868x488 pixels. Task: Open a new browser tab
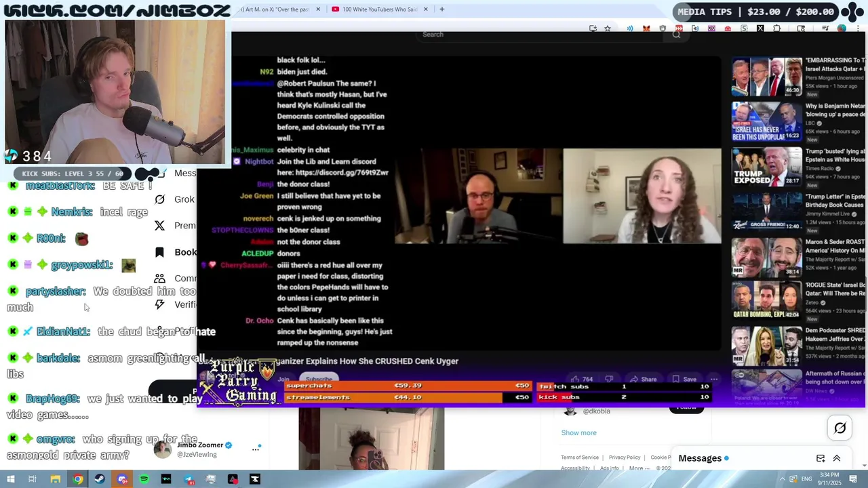point(442,9)
